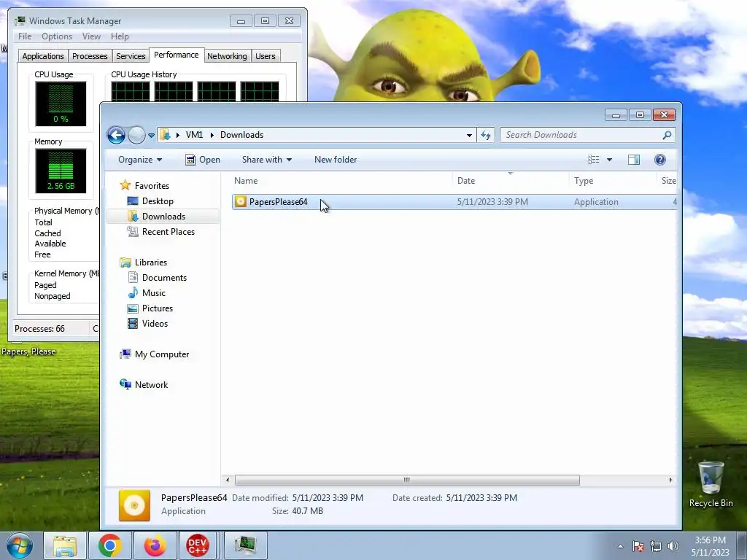Click the Memory usage meter graph
Screen dimensions: 747x560
point(61,171)
